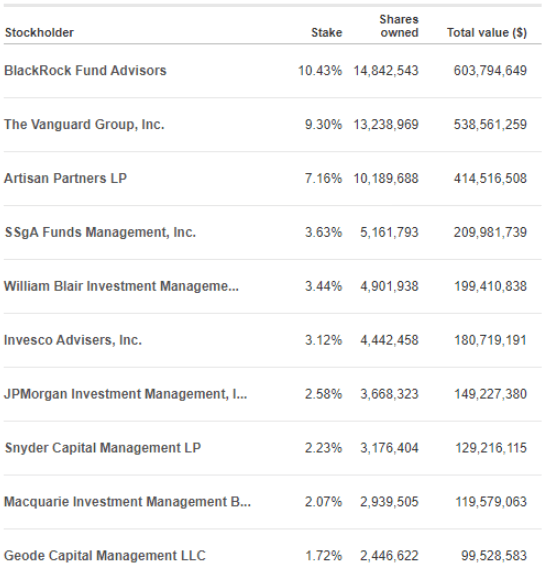
Task: Click the Stockholder column header
Action: 39,33
